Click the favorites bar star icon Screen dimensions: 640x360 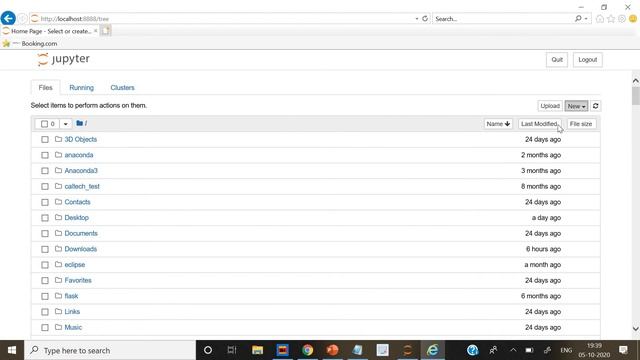(6, 43)
